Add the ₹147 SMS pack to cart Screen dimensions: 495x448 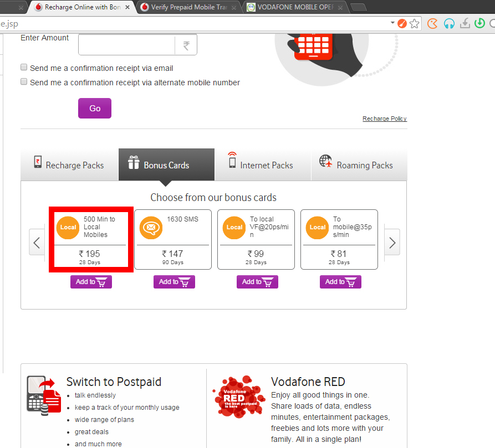click(x=174, y=282)
